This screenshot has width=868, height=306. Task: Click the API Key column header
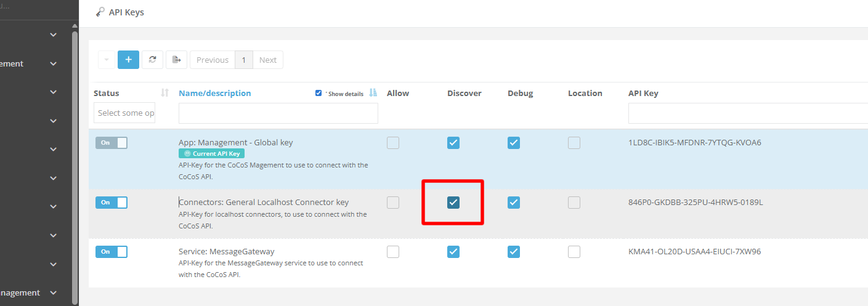[643, 93]
